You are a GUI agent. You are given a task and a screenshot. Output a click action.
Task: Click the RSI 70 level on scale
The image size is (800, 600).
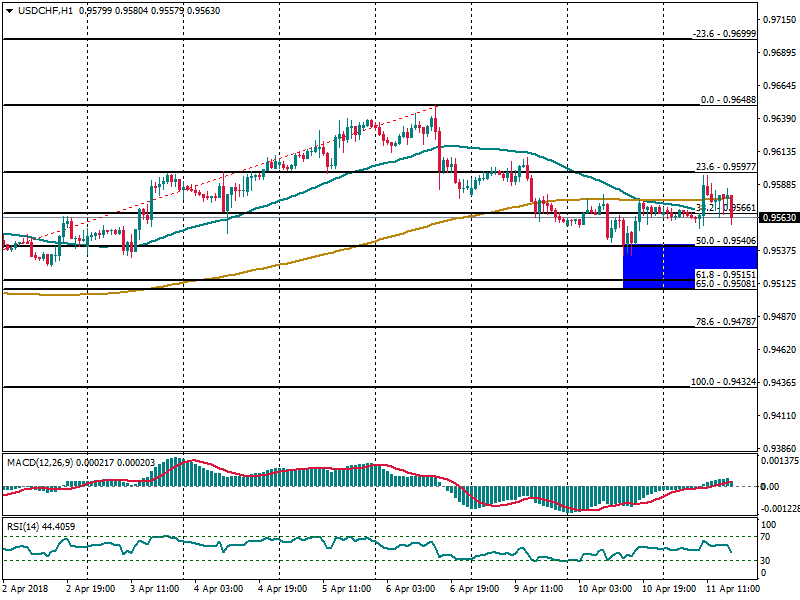[768, 537]
